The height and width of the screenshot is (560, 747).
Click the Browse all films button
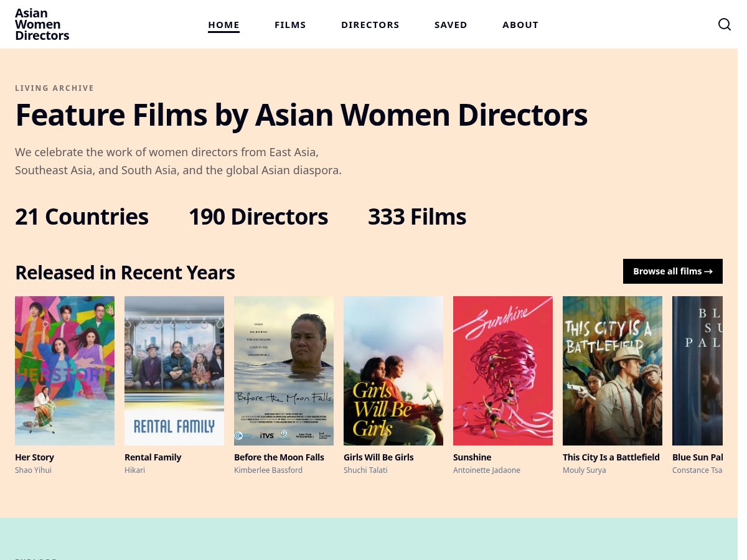(x=673, y=271)
